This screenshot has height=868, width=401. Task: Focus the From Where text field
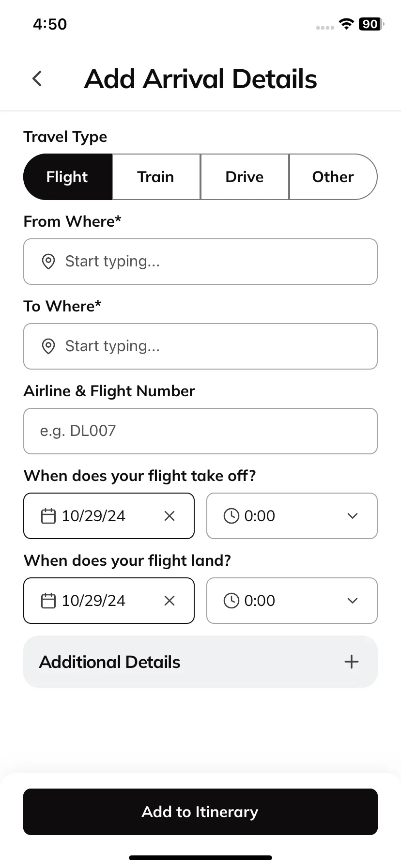point(200,262)
